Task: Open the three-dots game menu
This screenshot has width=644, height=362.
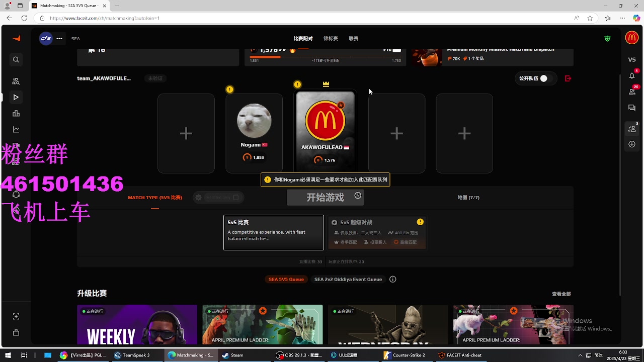Action: 59,38
